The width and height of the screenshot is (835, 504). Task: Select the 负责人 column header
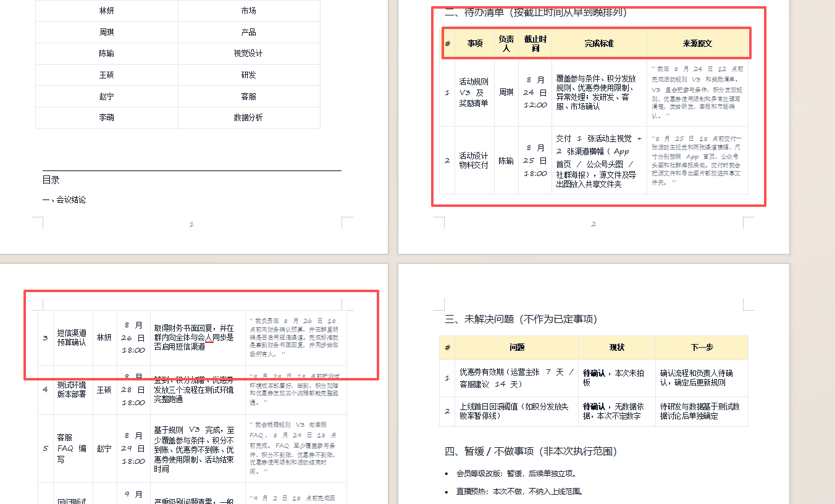pyautogui.click(x=506, y=44)
